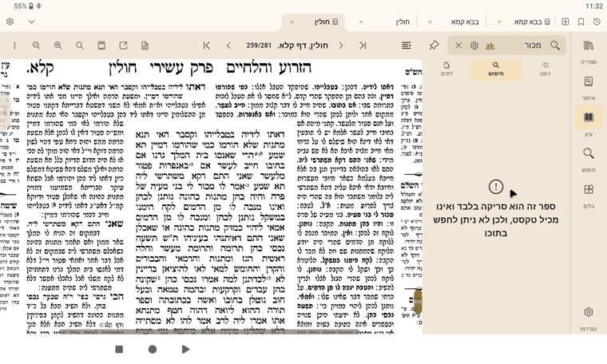The image size is (607, 364).
Task: Open הגדרות settings in the sidebar
Action: tap(589, 318)
